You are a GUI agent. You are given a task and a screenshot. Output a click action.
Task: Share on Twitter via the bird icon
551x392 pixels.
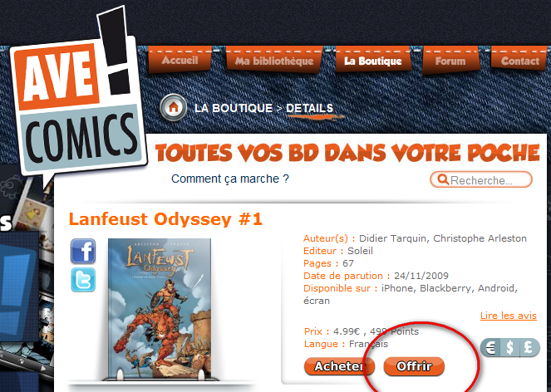tap(83, 280)
